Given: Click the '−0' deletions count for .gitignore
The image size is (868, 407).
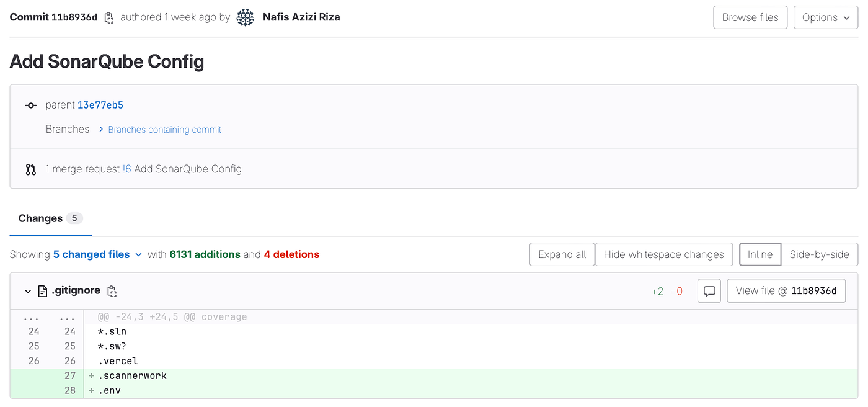Looking at the screenshot, I should (676, 291).
